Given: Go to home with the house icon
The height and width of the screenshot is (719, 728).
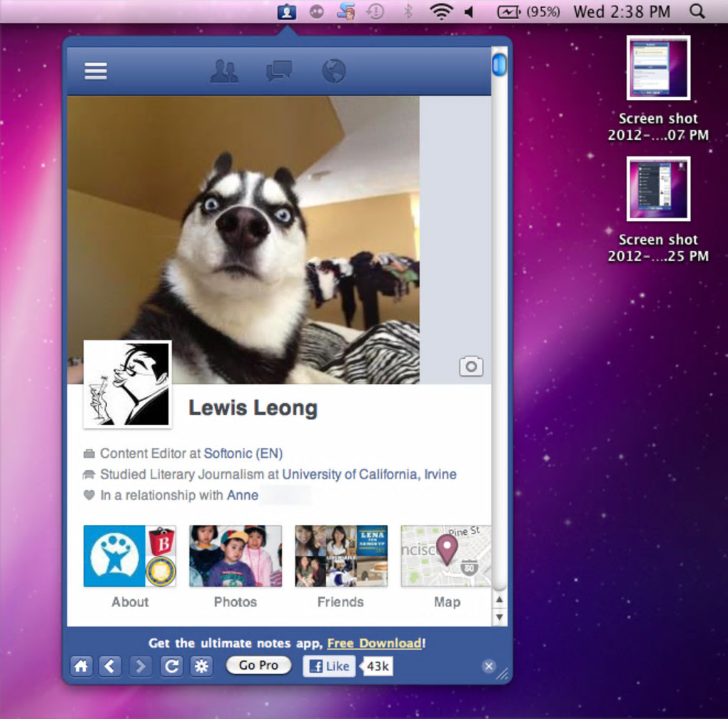Looking at the screenshot, I should coord(81,666).
